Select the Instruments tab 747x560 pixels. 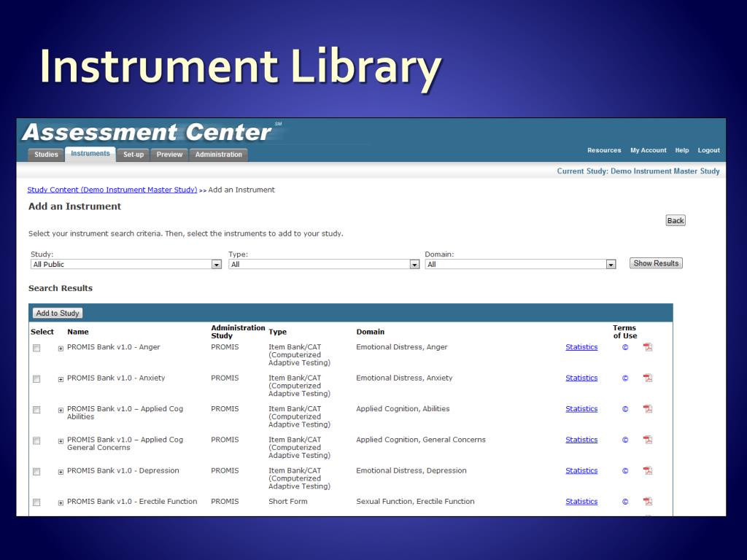click(90, 154)
